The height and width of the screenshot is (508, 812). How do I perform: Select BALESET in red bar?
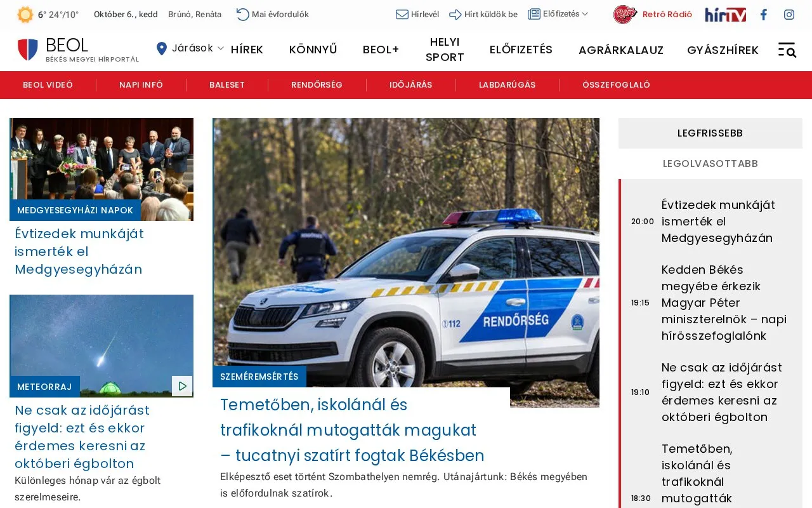pos(227,85)
